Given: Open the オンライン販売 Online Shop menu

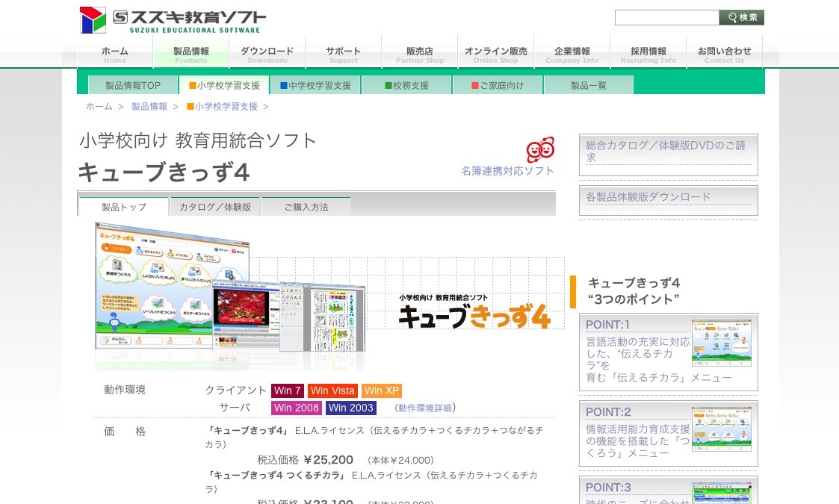Looking at the screenshot, I should click(x=495, y=54).
